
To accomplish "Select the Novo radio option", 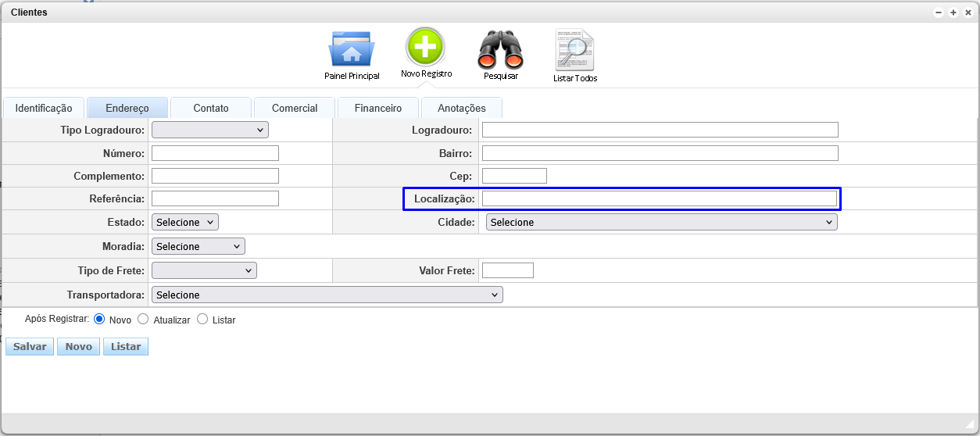I will (99, 319).
